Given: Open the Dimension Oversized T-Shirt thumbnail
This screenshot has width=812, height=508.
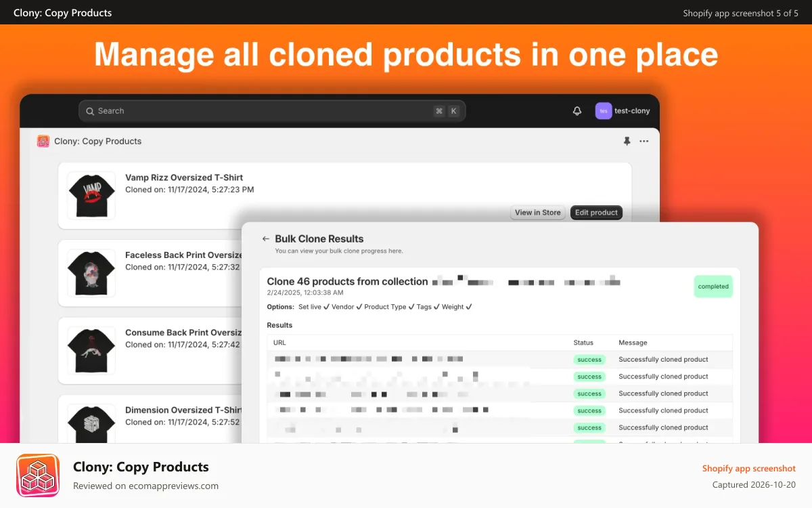Looking at the screenshot, I should (x=91, y=425).
